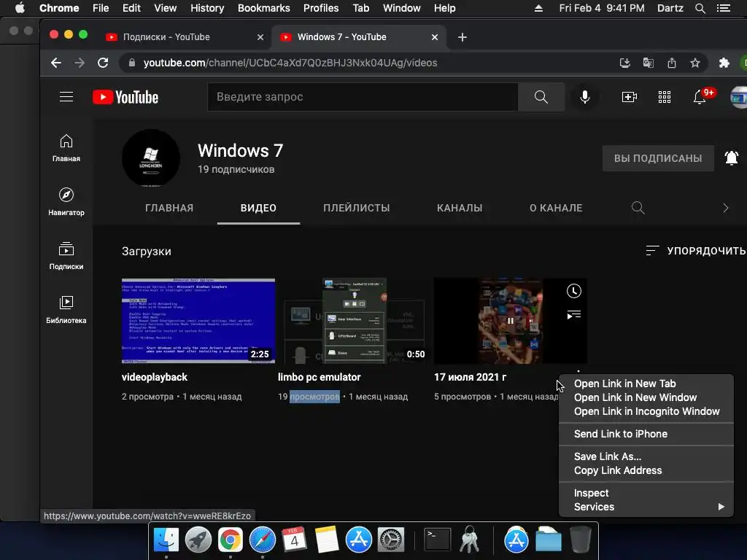This screenshot has width=747, height=560.
Task: Open the YouTube apps grid icon
Action: click(x=664, y=97)
